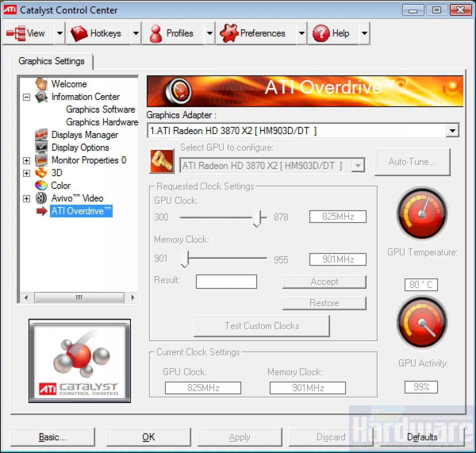This screenshot has width=476, height=453.
Task: Click the GPU Activity gauge
Action: pyautogui.click(x=422, y=323)
